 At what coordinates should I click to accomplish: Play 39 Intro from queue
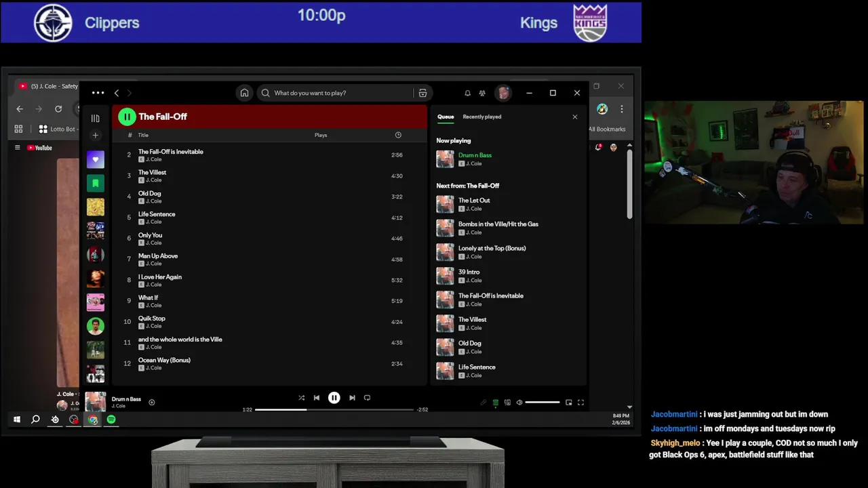click(x=507, y=276)
